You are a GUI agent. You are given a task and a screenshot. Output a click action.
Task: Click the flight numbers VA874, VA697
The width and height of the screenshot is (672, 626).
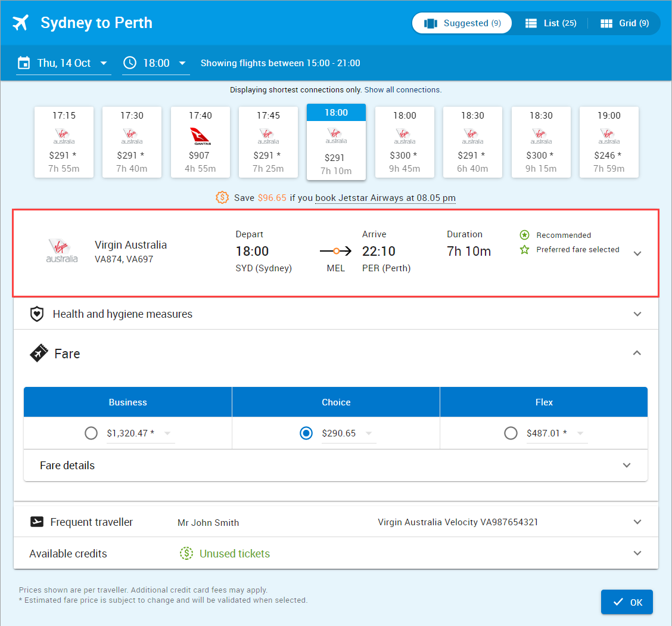click(x=124, y=259)
